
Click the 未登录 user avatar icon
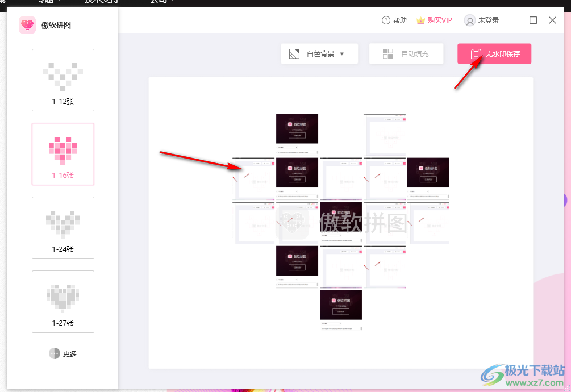(x=470, y=20)
